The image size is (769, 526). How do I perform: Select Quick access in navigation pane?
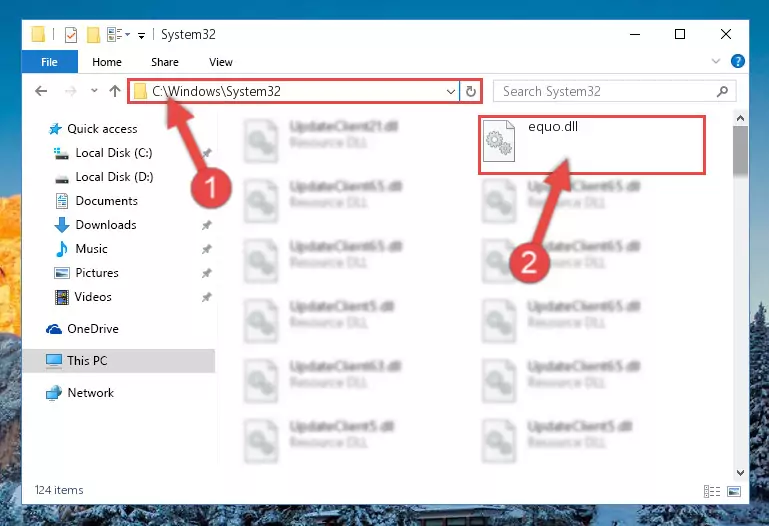102,129
